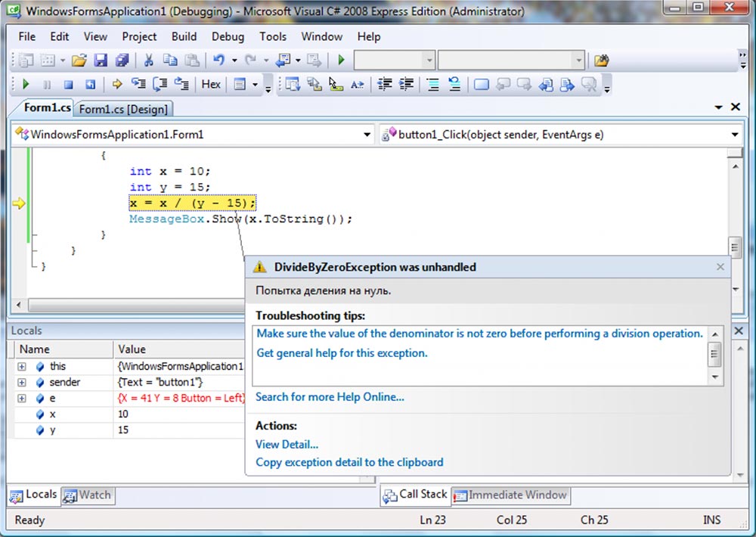This screenshot has height=537, width=756.
Task: Click 'Search for more Help Online...' link
Action: 330,397
